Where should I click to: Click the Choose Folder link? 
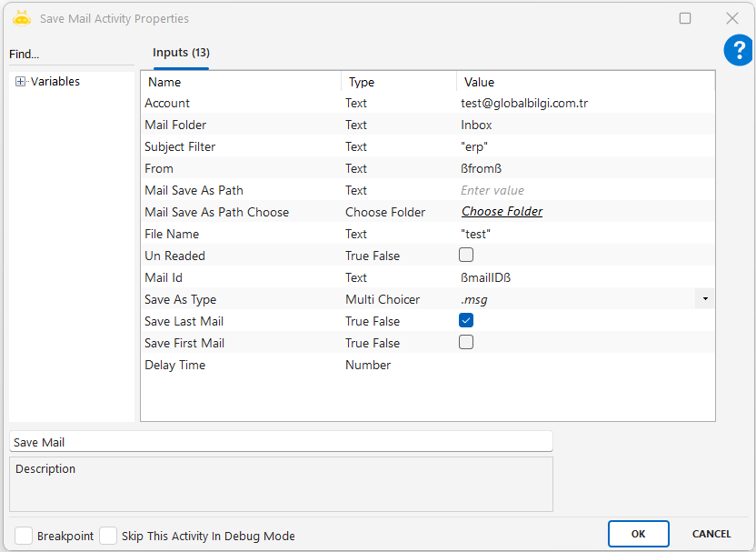502,212
